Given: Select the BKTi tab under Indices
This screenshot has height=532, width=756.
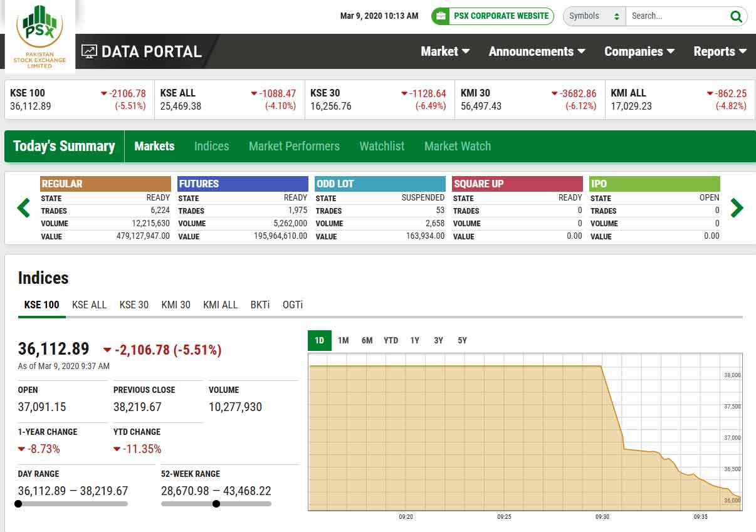Looking at the screenshot, I should click(x=260, y=305).
